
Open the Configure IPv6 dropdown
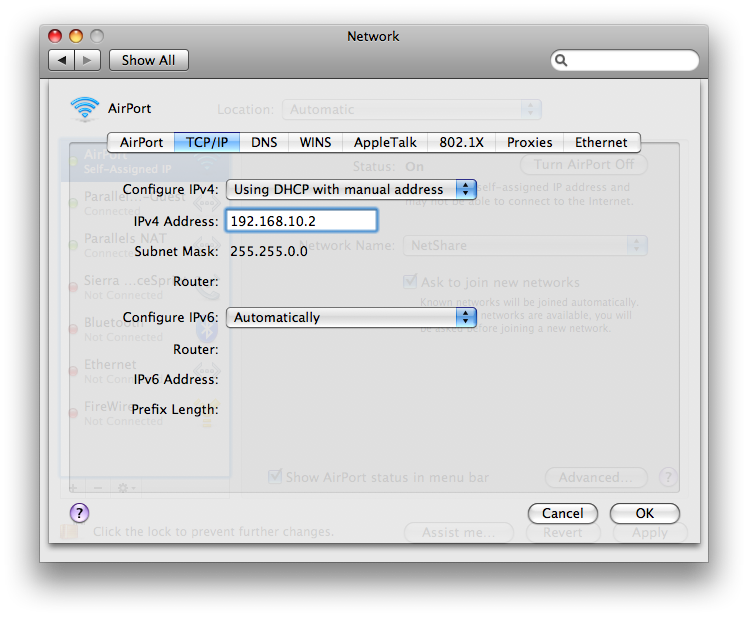click(x=351, y=317)
